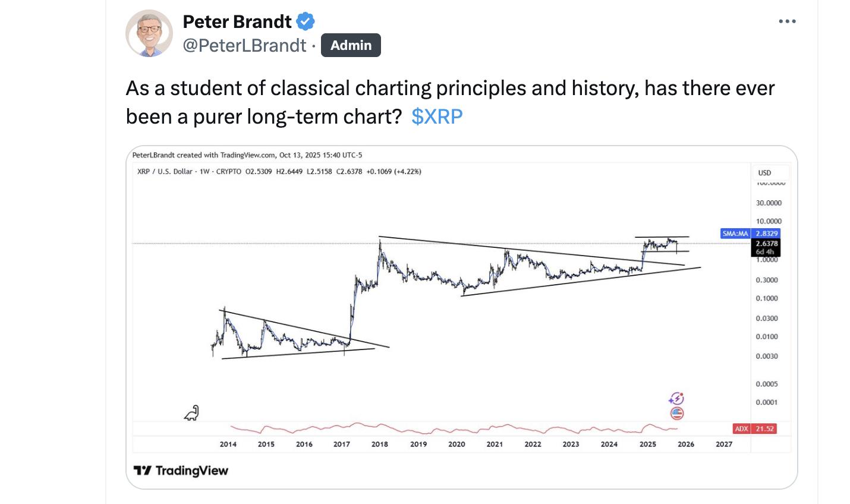This screenshot has width=850, height=504.
Task: Click the 2025 label on time axis
Action: click(x=648, y=444)
